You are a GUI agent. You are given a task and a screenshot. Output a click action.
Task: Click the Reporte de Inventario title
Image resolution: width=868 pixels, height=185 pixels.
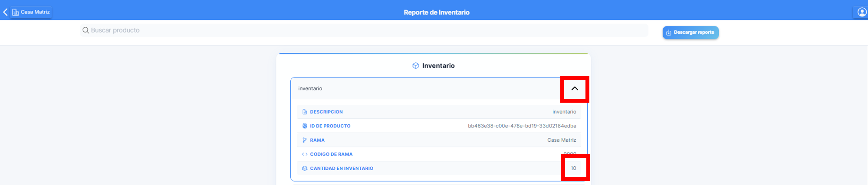pos(437,12)
